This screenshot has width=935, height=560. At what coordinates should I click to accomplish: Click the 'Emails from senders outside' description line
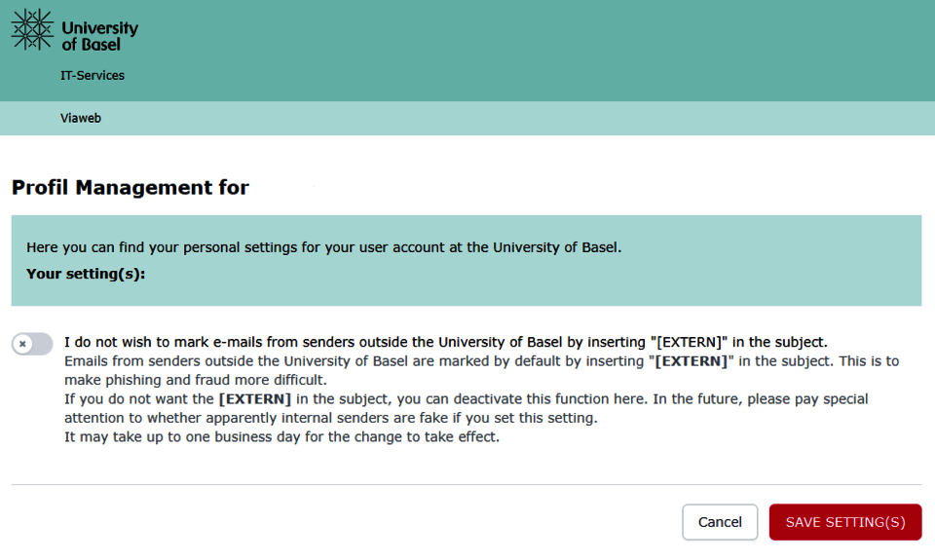(x=482, y=361)
